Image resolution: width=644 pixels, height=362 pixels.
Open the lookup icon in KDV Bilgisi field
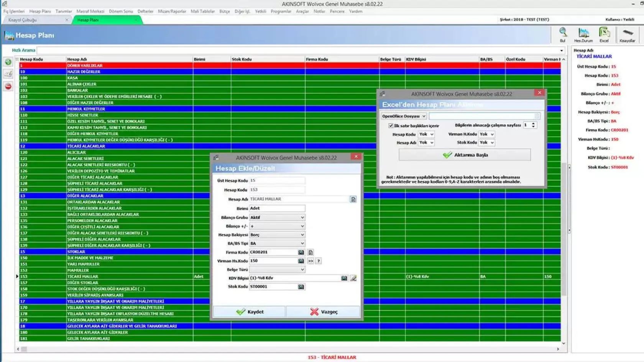[344, 278]
